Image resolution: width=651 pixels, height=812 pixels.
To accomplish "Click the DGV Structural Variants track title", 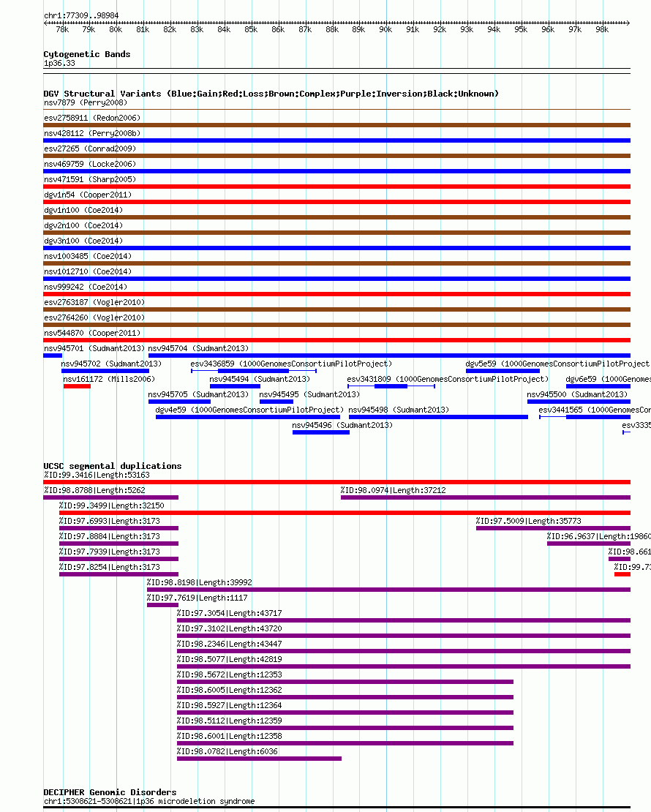I will pyautogui.click(x=271, y=94).
